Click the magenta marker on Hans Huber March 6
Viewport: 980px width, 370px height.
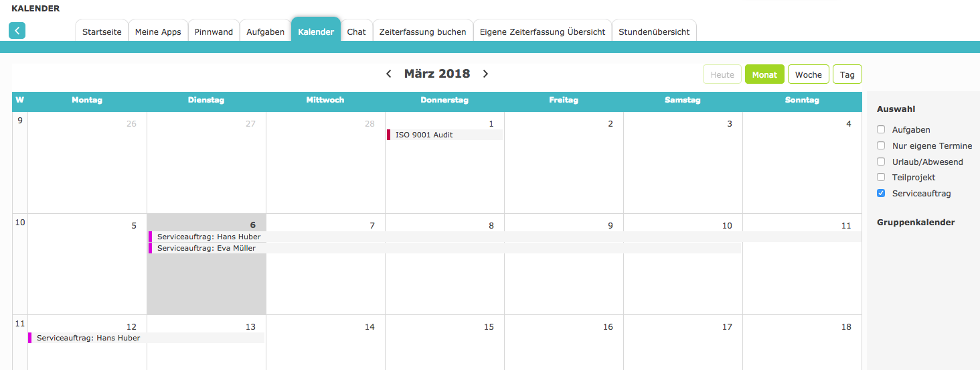tap(150, 237)
